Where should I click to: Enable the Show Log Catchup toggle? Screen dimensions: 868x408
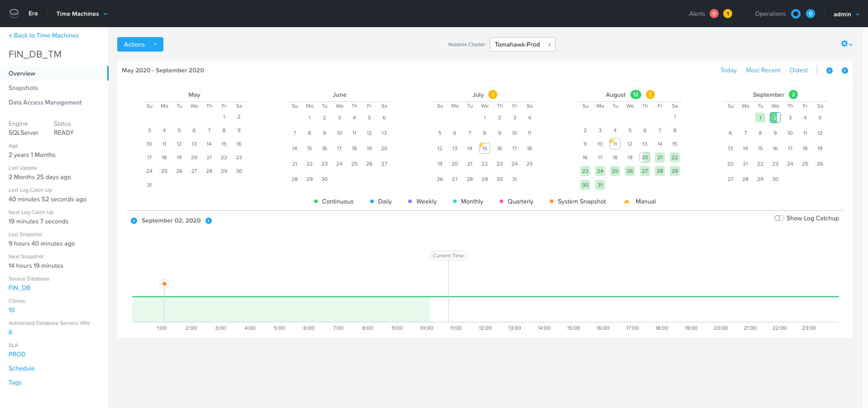click(779, 218)
